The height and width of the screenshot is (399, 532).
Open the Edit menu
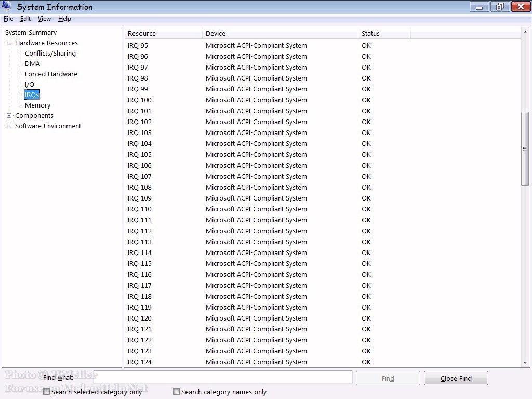coord(25,19)
